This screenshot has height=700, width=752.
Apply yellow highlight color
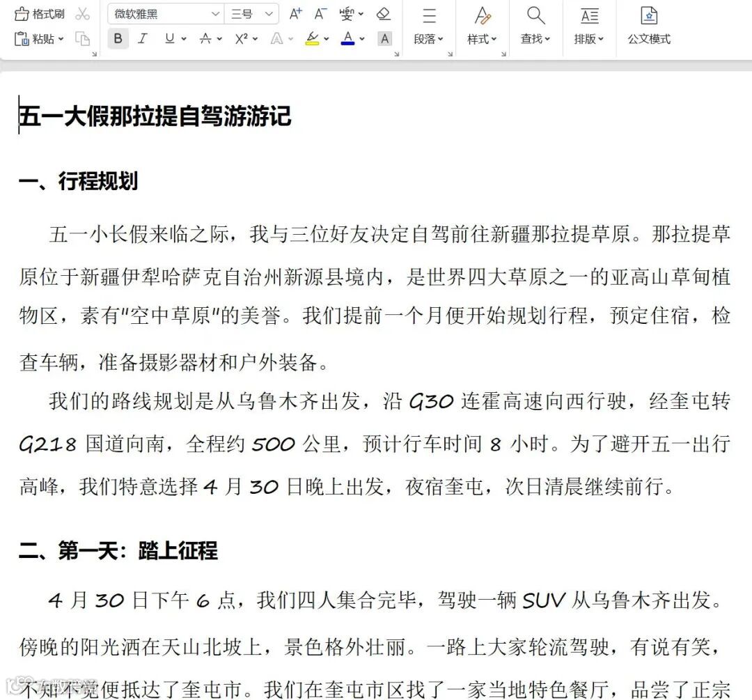point(313,38)
